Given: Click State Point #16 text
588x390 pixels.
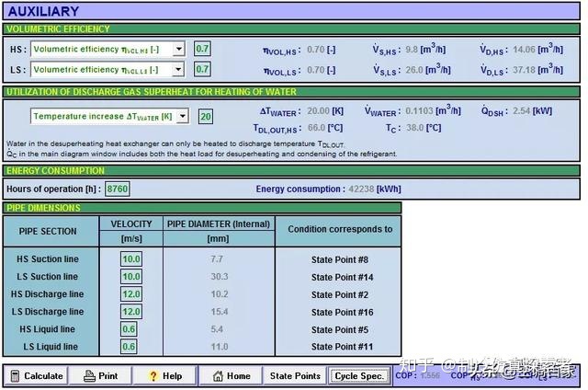Looking at the screenshot, I should (342, 313).
